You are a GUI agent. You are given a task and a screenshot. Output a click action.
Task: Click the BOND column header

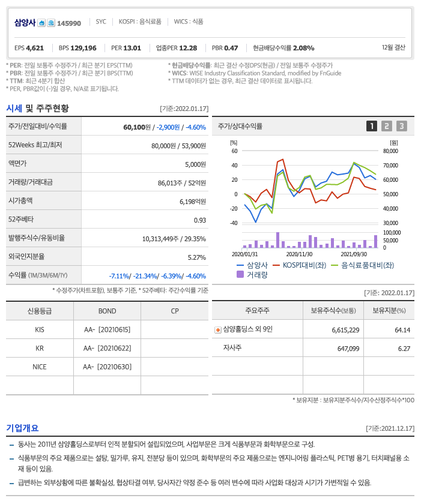tap(107, 311)
